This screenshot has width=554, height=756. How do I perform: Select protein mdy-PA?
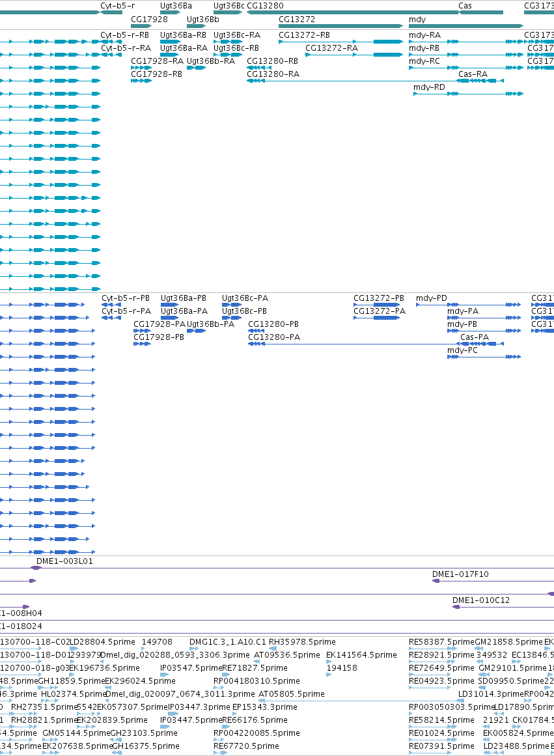click(x=463, y=311)
